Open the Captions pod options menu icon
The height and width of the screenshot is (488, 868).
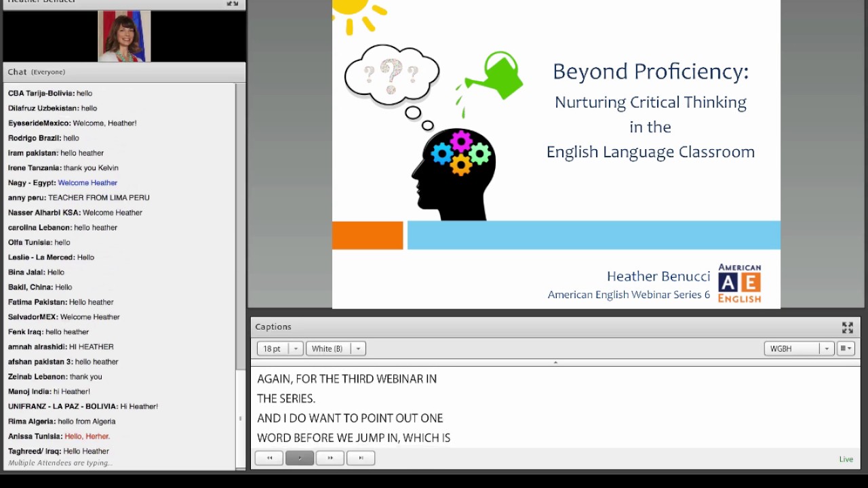(x=846, y=348)
